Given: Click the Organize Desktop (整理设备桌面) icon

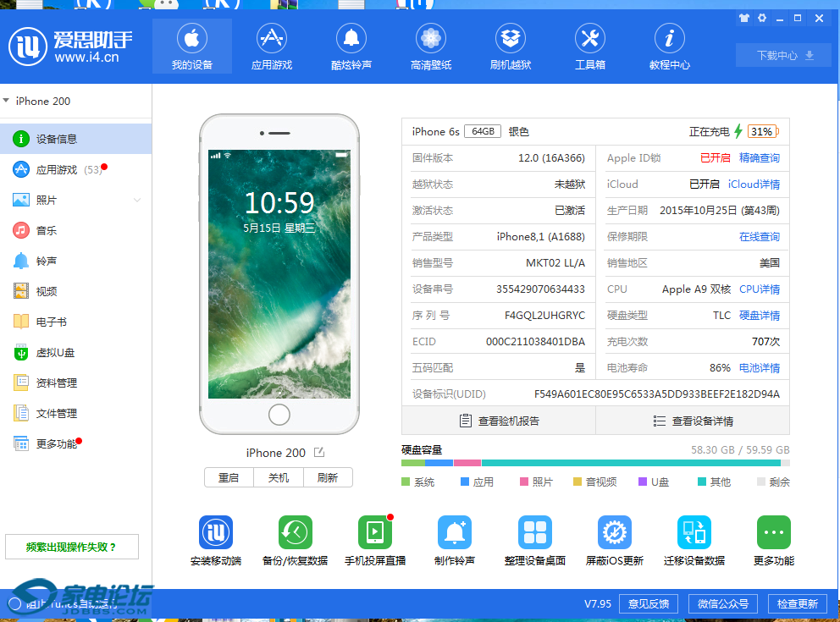Looking at the screenshot, I should pos(534,532).
